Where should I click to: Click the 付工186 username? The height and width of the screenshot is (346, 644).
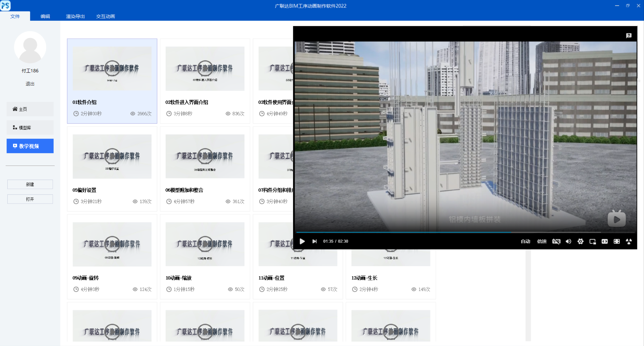coord(30,71)
